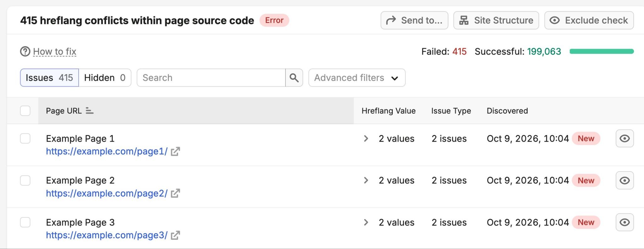Switch to the Issues 415 tab

point(49,78)
